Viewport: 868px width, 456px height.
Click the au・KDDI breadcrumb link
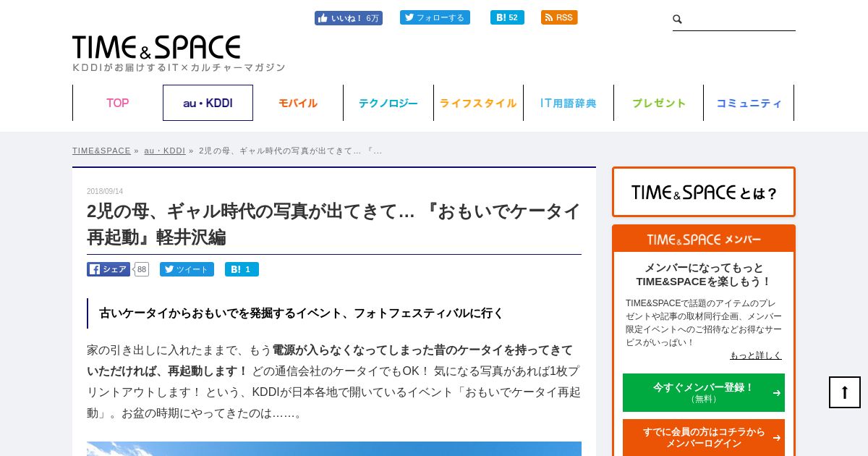(165, 151)
